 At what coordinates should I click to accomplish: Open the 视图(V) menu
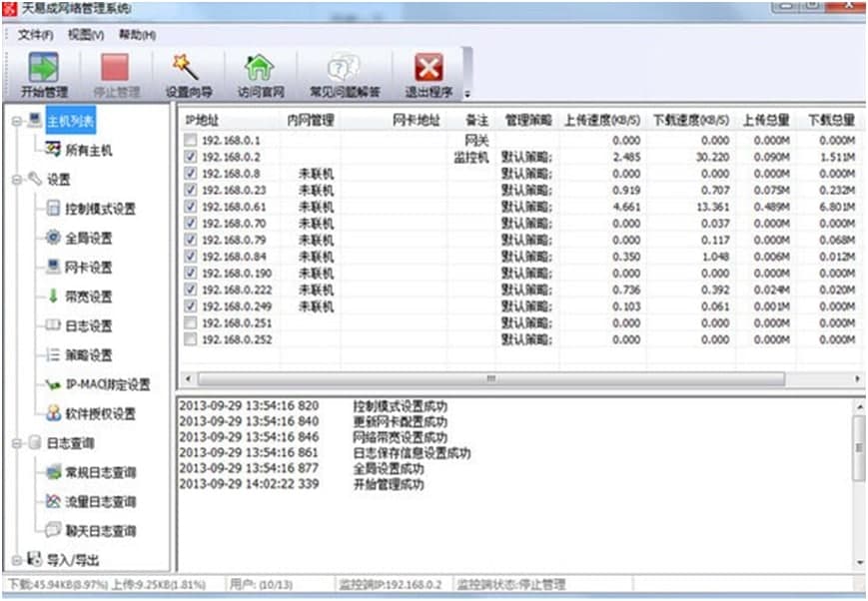(x=85, y=35)
